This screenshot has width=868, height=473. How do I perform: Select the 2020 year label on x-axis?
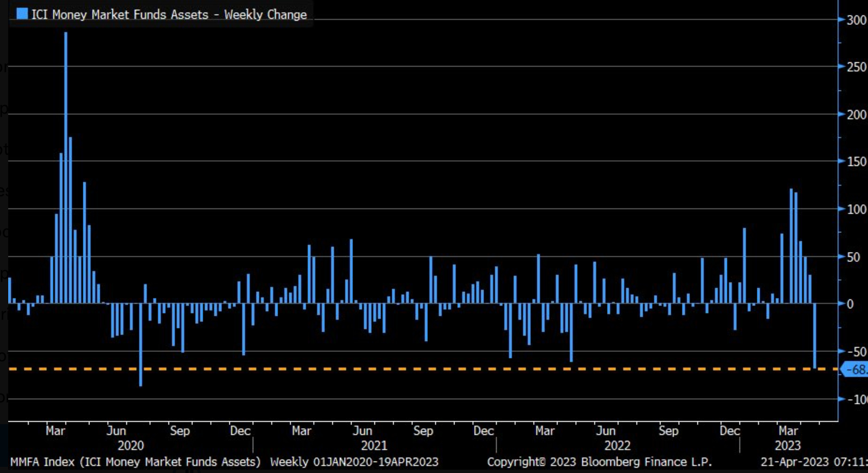(x=131, y=445)
